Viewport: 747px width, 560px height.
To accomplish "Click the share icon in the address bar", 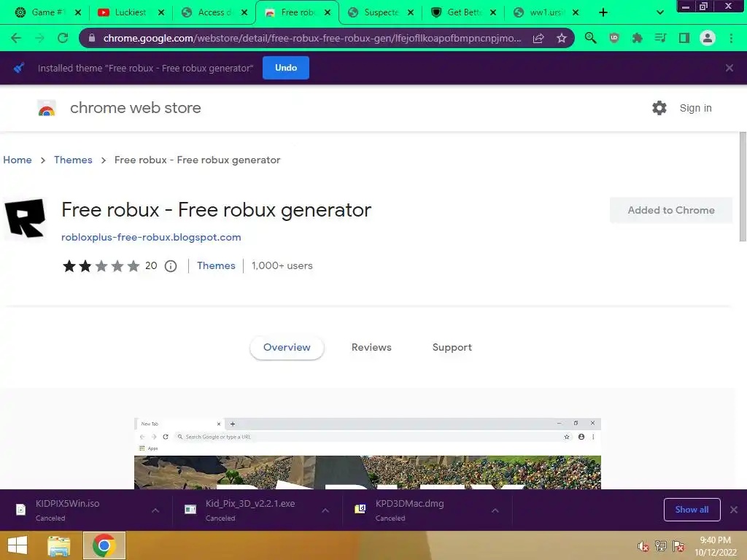I will 538,38.
